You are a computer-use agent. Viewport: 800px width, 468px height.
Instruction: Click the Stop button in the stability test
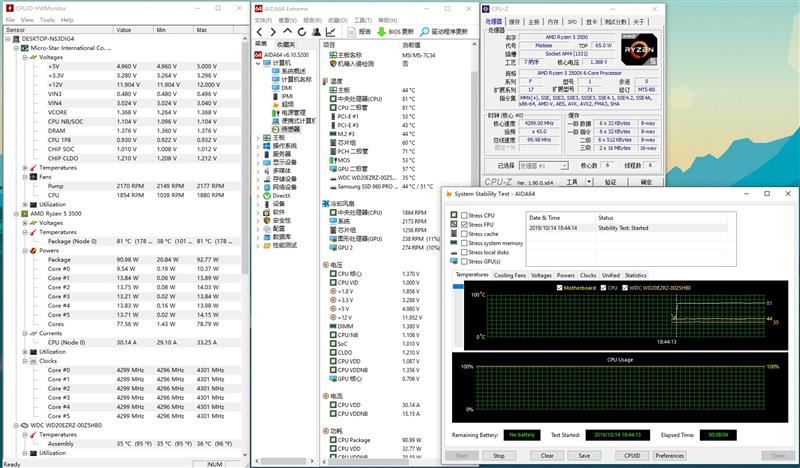(x=498, y=455)
